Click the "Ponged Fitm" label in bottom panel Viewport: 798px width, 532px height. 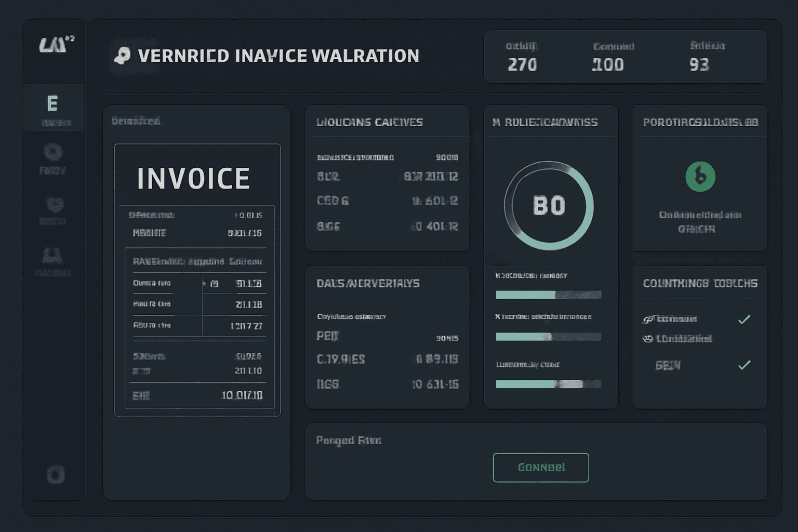coord(349,440)
